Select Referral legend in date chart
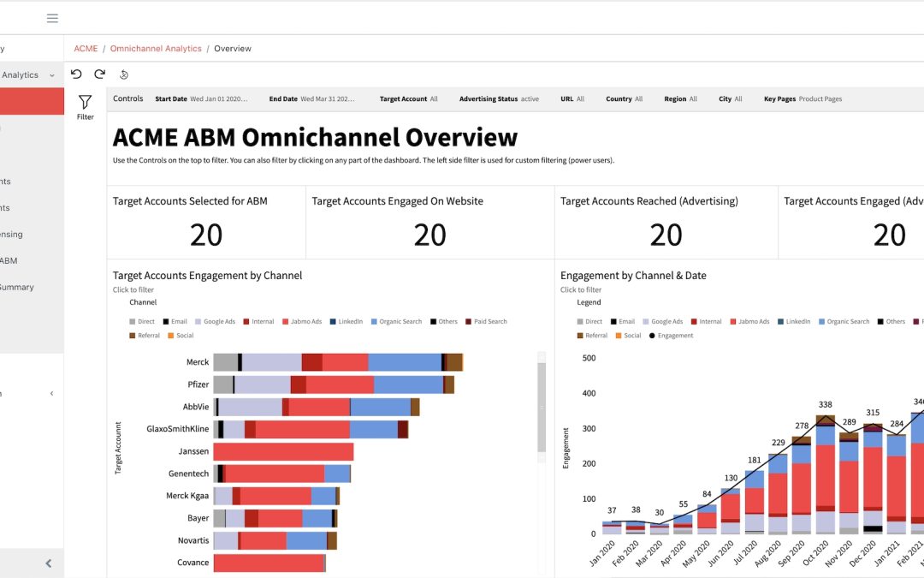 [x=592, y=336]
